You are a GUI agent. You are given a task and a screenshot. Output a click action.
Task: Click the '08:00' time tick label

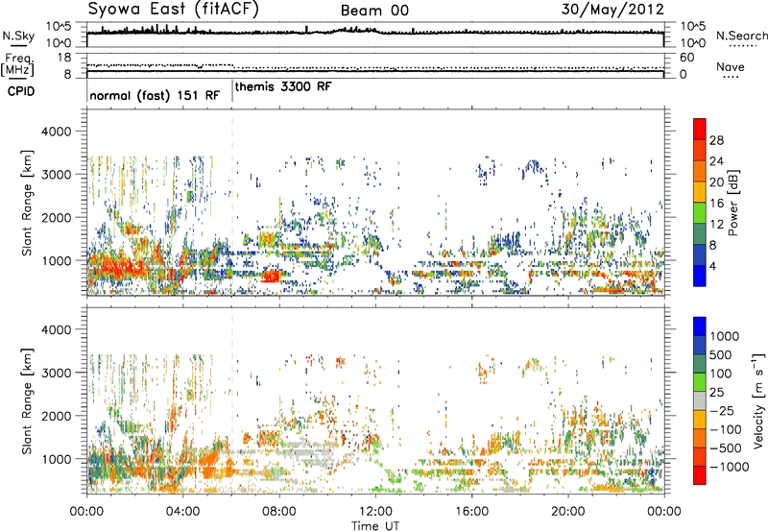point(279,512)
